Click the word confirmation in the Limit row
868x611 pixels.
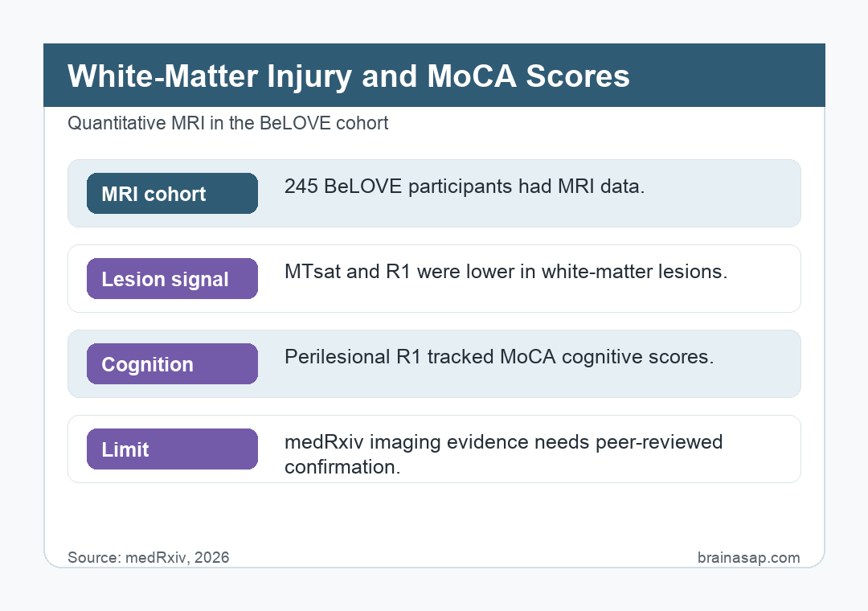[x=342, y=467]
